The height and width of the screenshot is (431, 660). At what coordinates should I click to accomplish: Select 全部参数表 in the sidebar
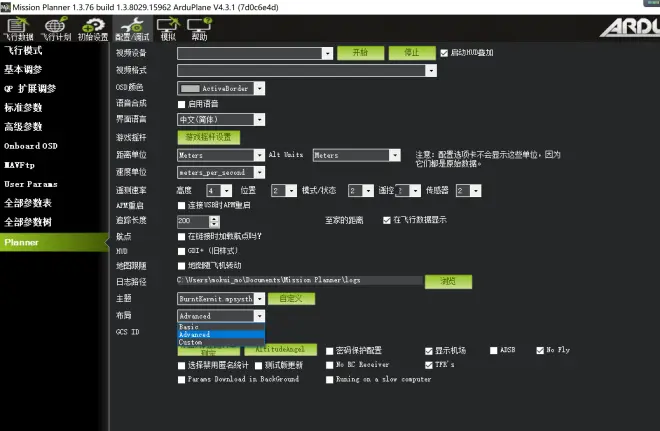click(x=28, y=203)
